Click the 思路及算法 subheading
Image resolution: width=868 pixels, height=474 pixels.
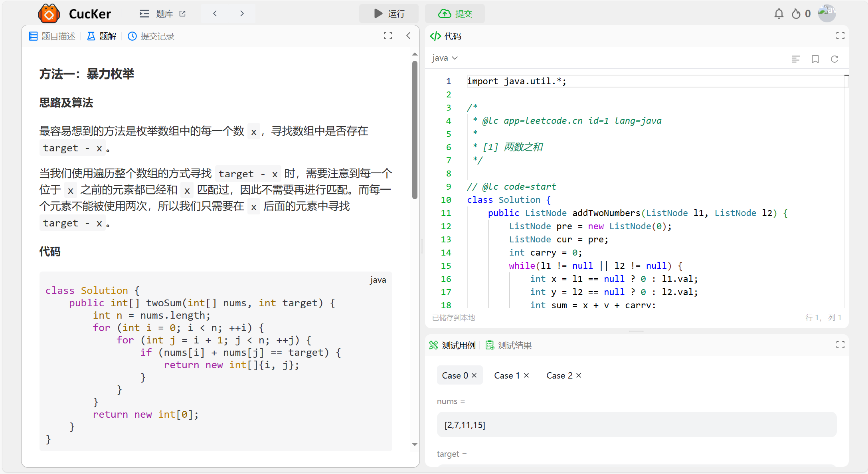pos(66,103)
